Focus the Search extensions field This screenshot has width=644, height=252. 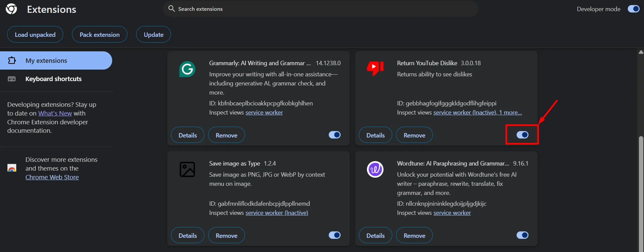pyautogui.click(x=320, y=9)
